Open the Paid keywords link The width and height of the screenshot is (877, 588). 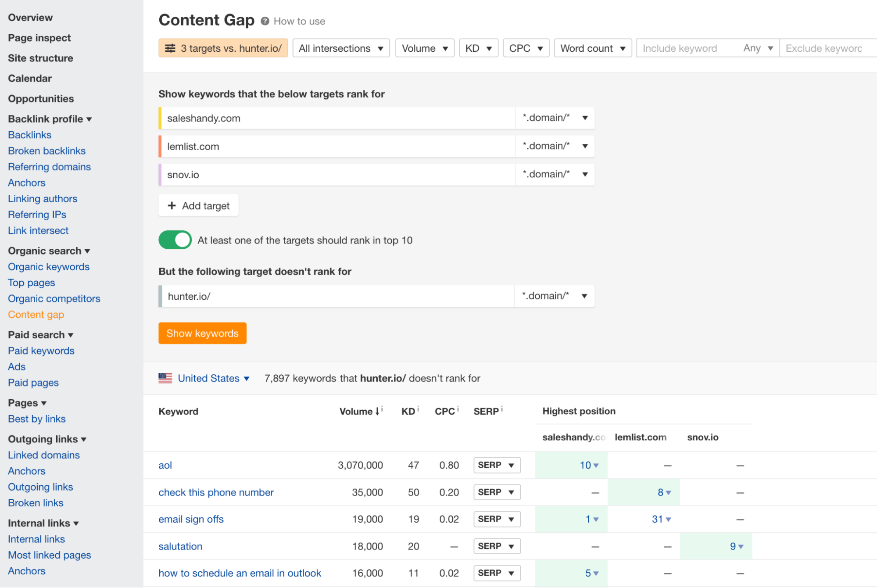(x=41, y=351)
